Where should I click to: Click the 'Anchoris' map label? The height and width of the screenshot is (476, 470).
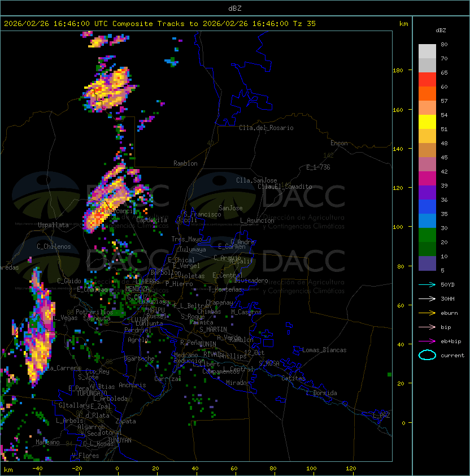click(132, 385)
